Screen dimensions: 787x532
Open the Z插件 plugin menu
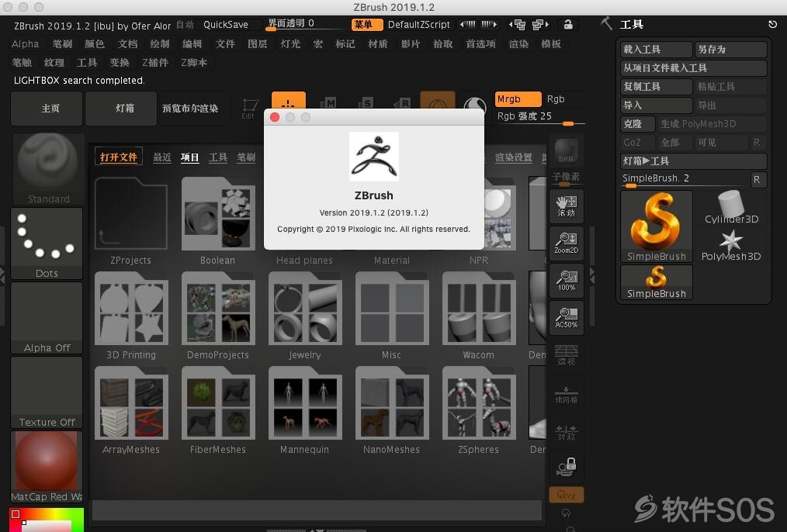pyautogui.click(x=155, y=62)
